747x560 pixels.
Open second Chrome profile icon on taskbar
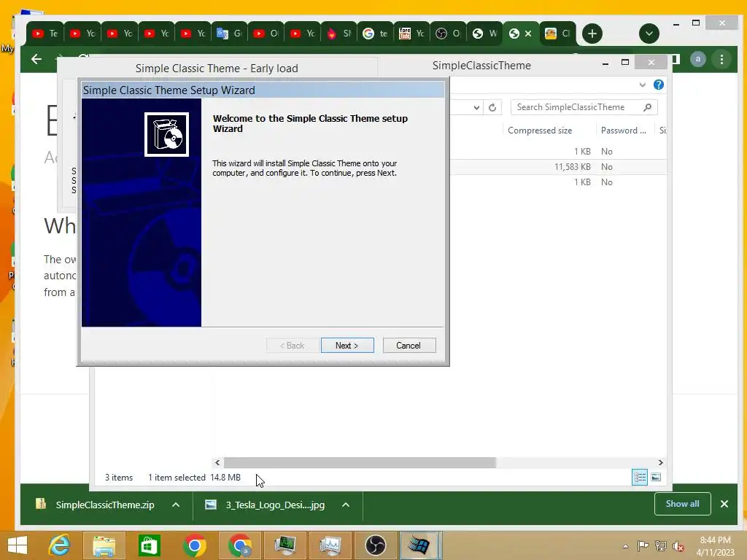pyautogui.click(x=239, y=545)
